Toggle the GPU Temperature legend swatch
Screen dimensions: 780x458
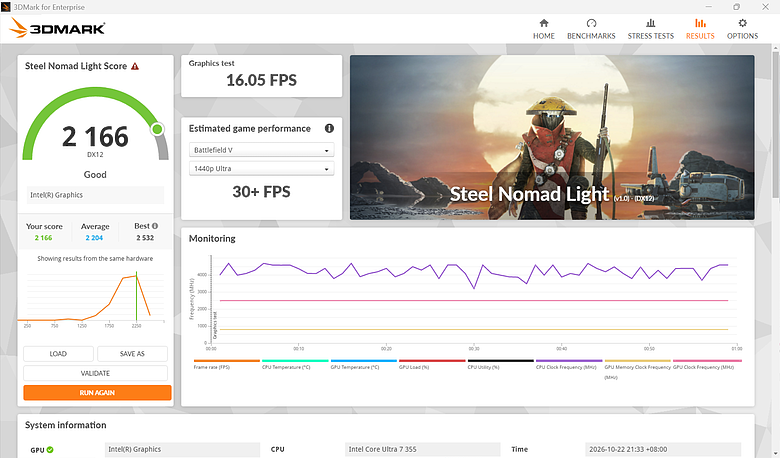pos(364,361)
